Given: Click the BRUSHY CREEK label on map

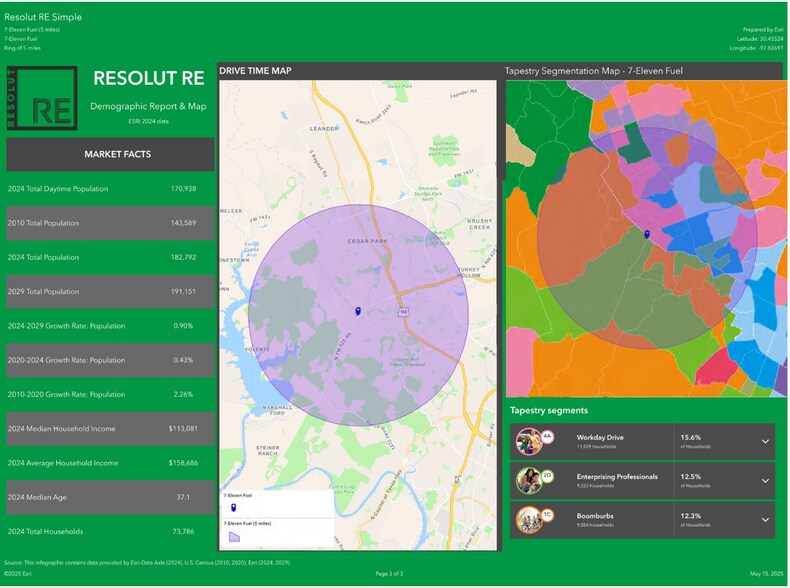Looking at the screenshot, I should click(480, 224).
